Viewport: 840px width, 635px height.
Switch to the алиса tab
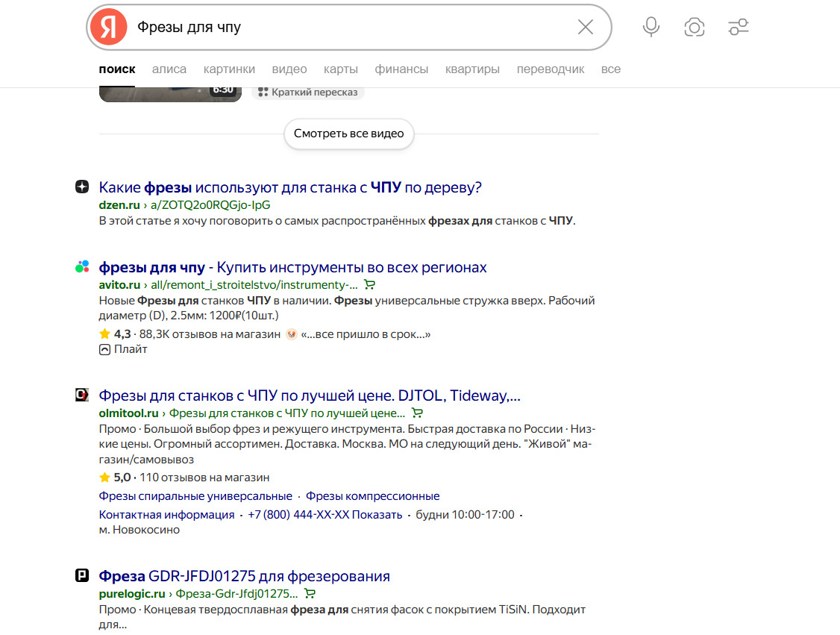[x=169, y=69]
